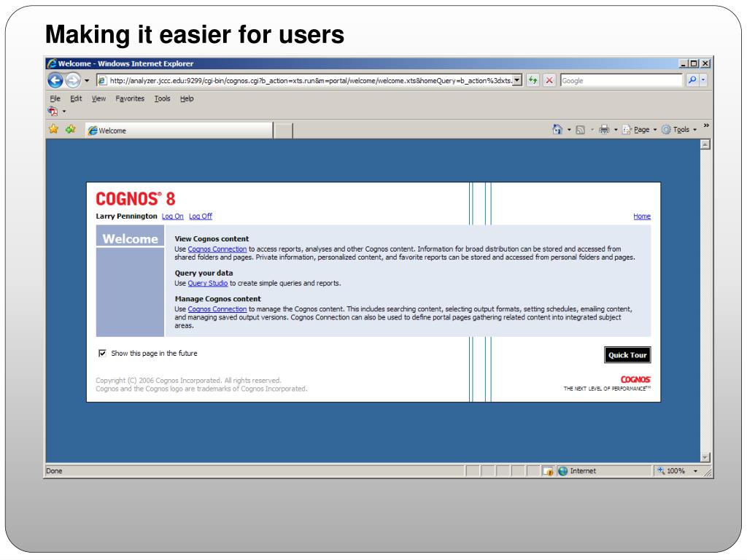The height and width of the screenshot is (560, 747).
Task: Open the Help menu
Action: [187, 98]
